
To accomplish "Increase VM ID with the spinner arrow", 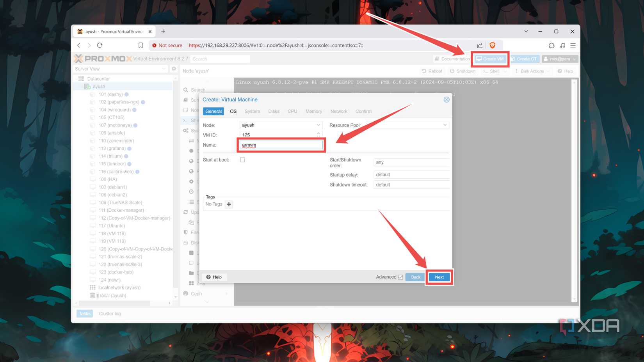I will (x=318, y=133).
